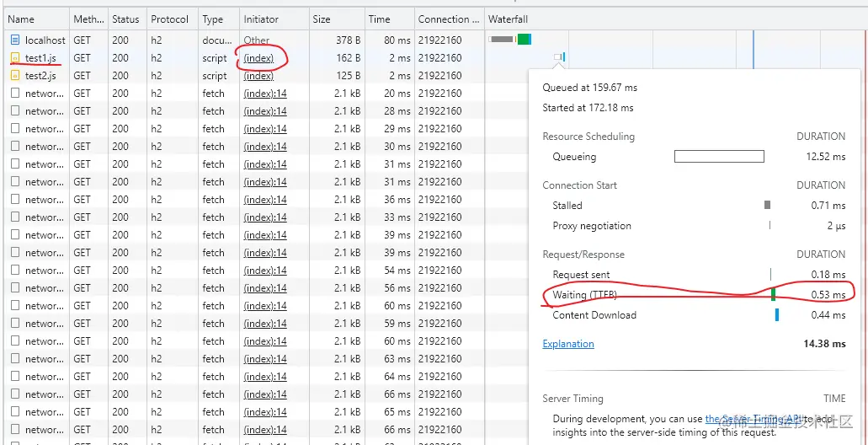868x445 pixels.
Task: Click the script type cell in the test1.js row
Action: coord(214,57)
